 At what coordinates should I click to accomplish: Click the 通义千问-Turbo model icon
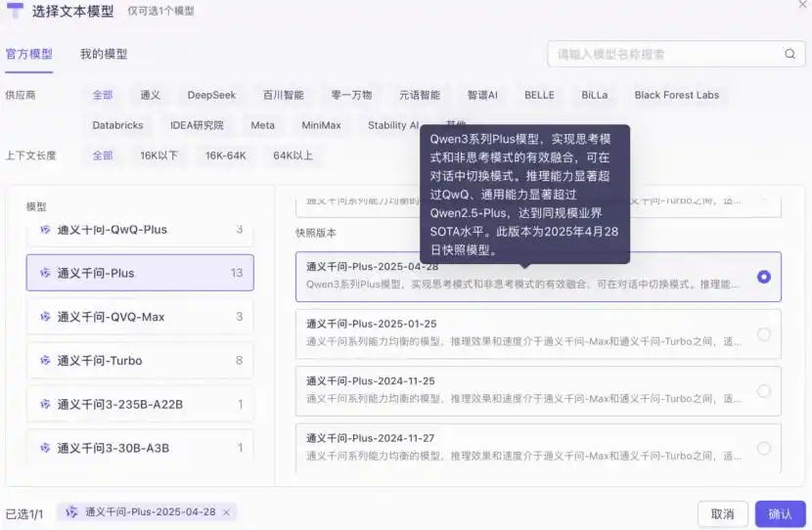[46, 360]
